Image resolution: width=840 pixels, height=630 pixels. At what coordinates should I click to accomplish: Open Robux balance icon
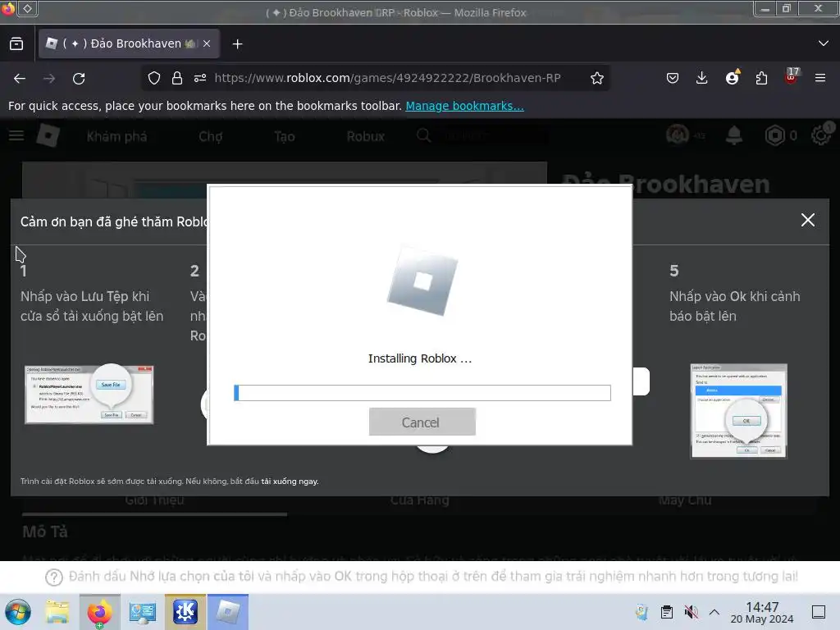coord(774,135)
